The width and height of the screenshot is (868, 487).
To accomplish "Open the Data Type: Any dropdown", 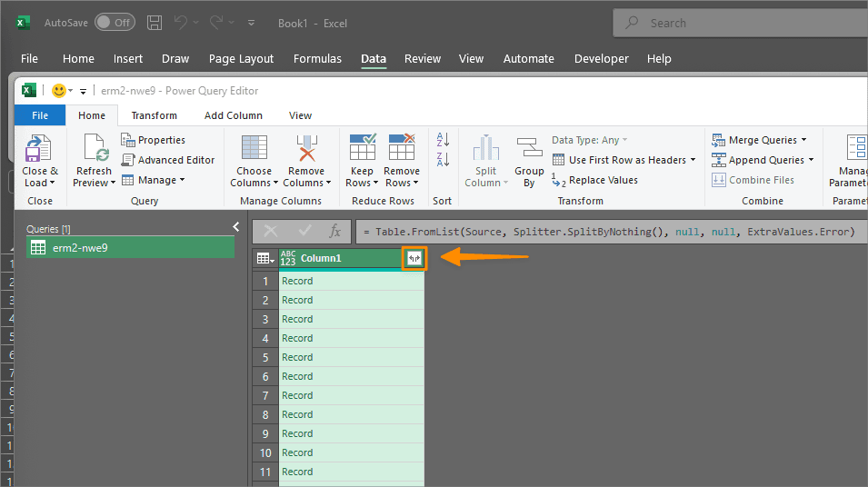I will pyautogui.click(x=590, y=140).
